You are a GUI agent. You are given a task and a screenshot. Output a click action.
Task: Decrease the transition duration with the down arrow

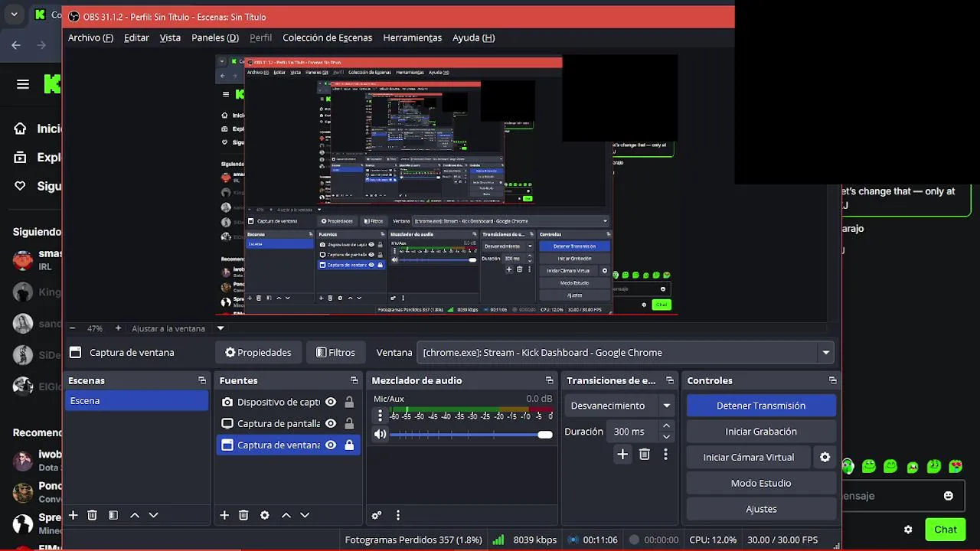click(666, 437)
